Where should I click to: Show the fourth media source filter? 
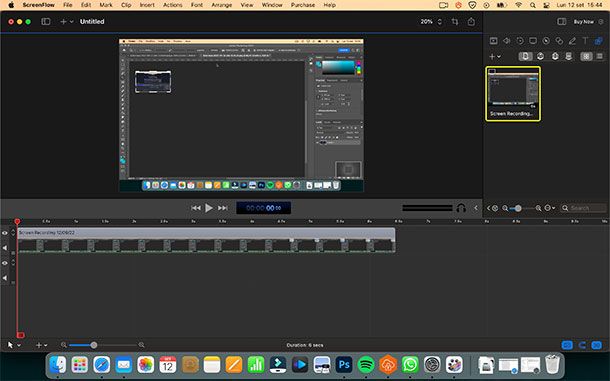pos(569,56)
